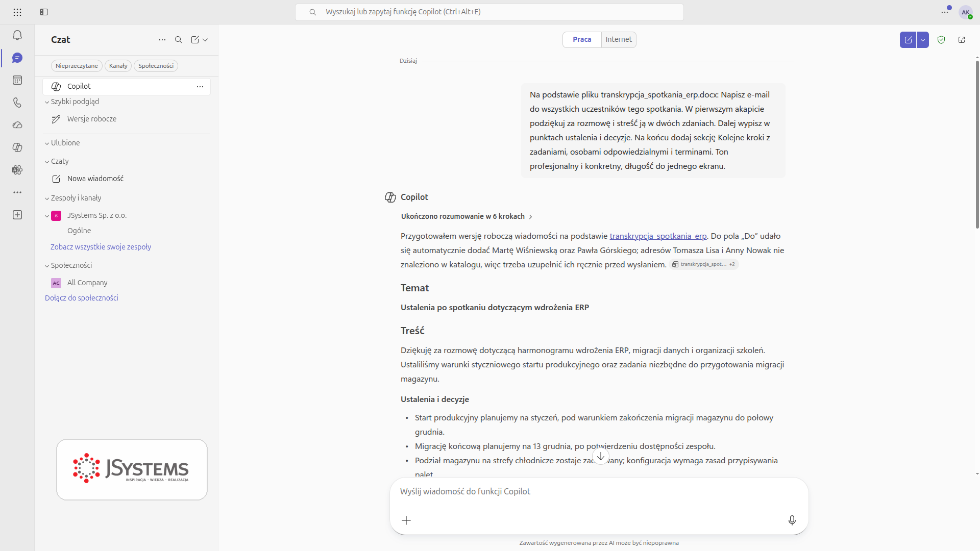Focus the Copilot search bar
Screen dimensions: 980x551
click(489, 12)
